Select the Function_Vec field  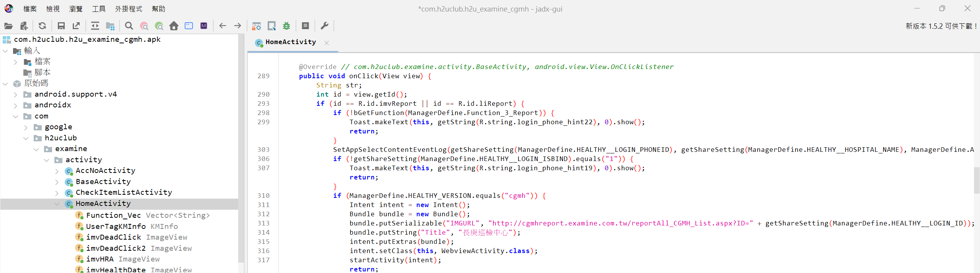pyautogui.click(x=148, y=215)
